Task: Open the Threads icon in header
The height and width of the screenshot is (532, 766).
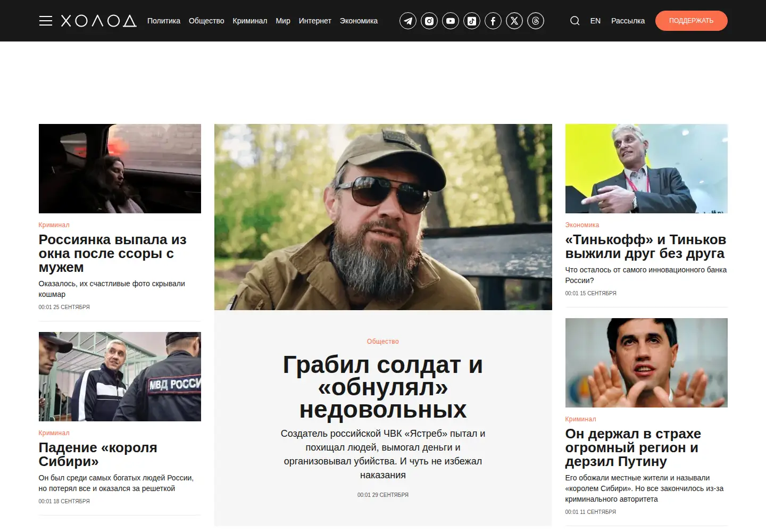Action: [x=536, y=21]
